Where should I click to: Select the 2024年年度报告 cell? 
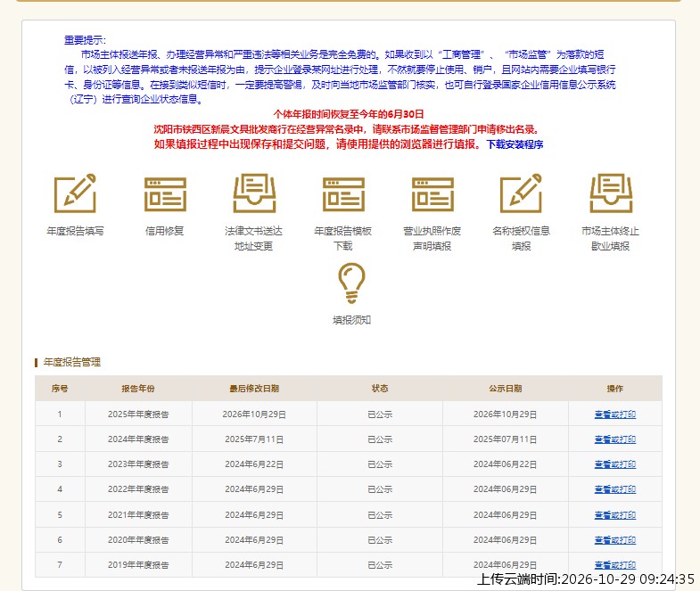pos(138,439)
